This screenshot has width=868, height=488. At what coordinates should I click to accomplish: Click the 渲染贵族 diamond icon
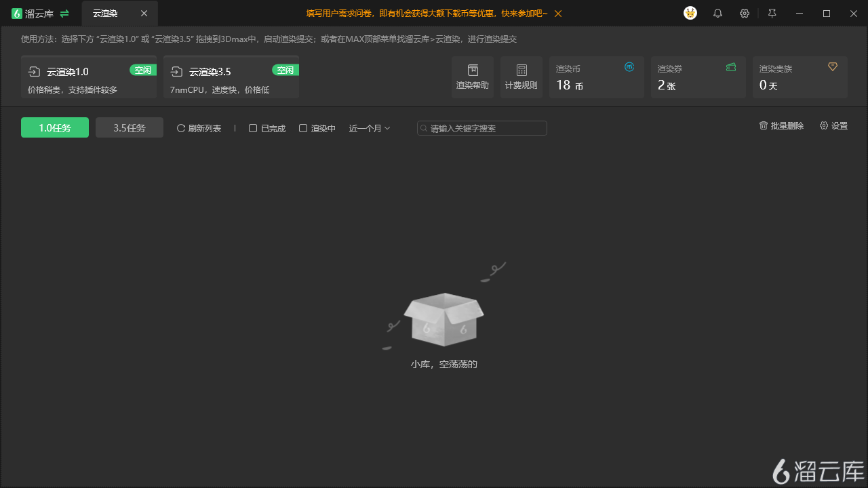pos(833,66)
